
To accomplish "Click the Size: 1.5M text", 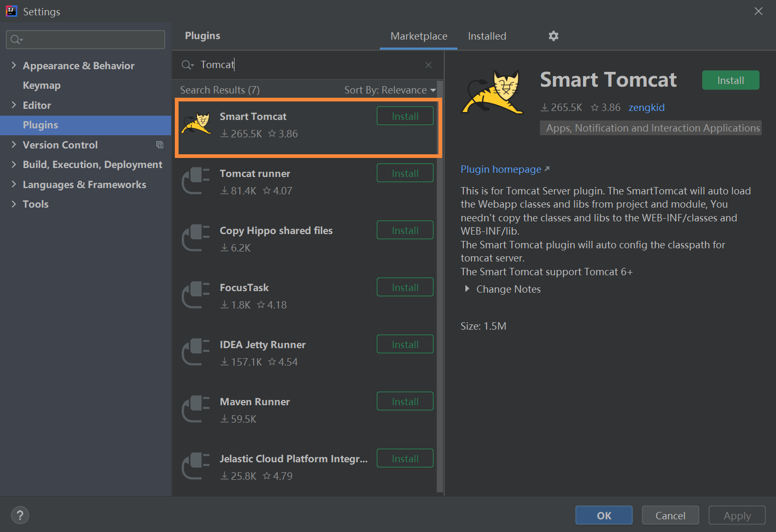I will coord(483,326).
